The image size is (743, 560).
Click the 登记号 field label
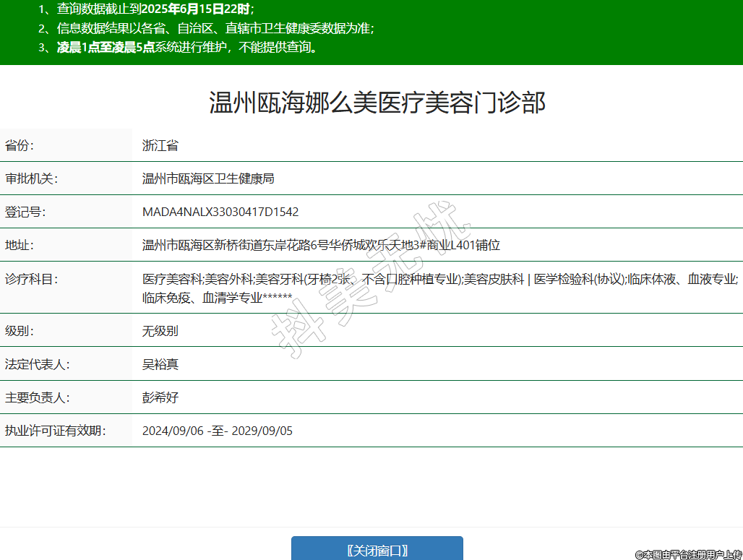tap(25, 212)
